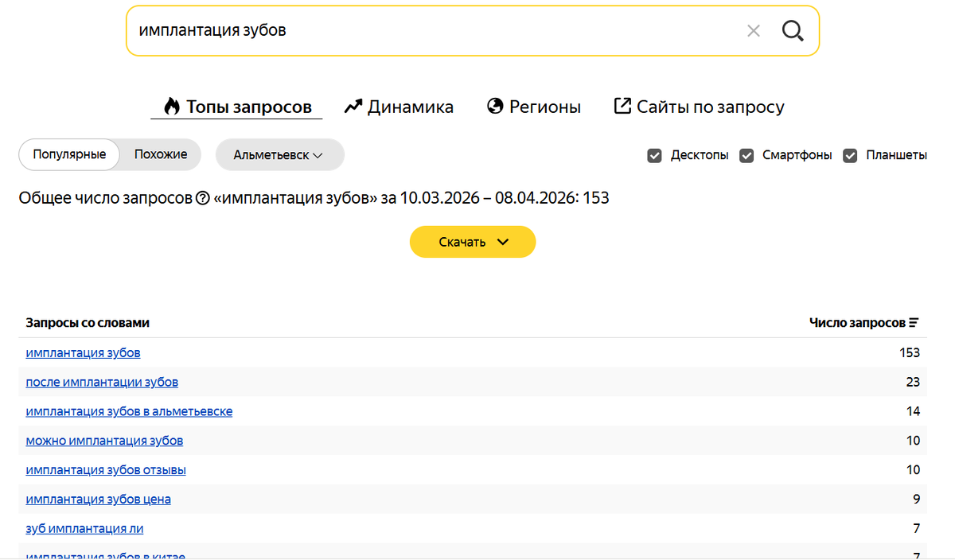The width and height of the screenshot is (955, 560).
Task: Click the question mark help icon
Action: [x=203, y=198]
